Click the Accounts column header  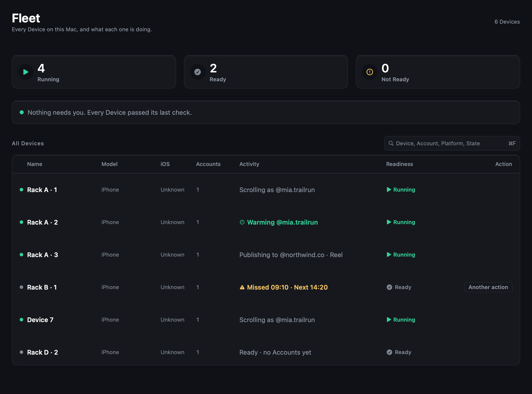click(x=208, y=164)
